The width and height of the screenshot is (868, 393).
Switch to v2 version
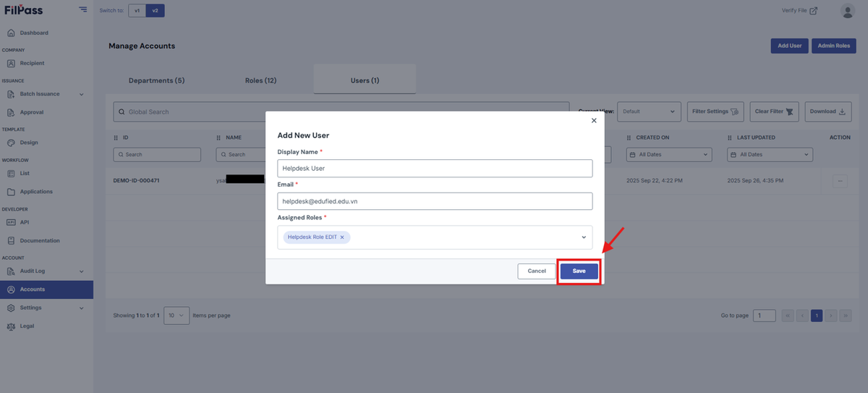(x=155, y=11)
